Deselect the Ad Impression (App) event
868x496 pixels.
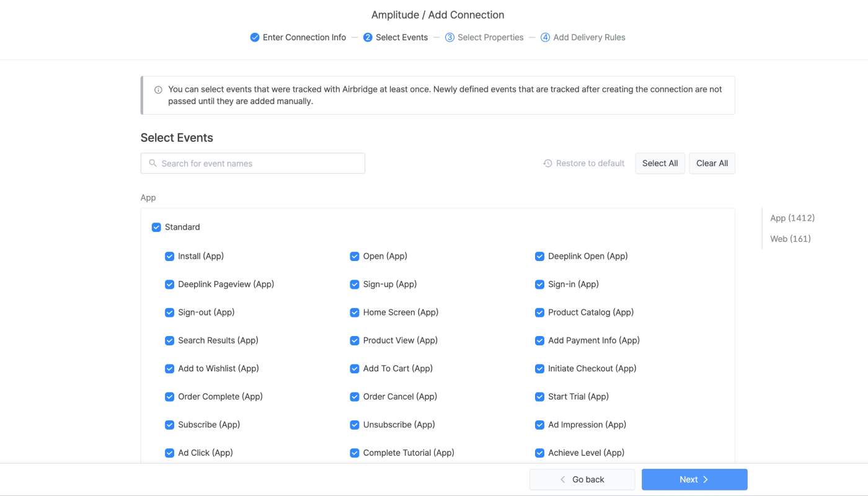point(539,425)
